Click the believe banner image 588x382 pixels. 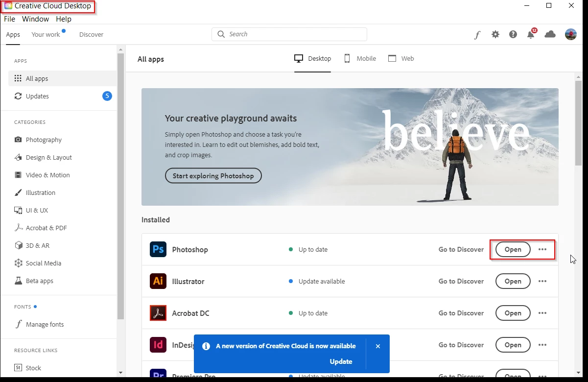click(x=350, y=147)
